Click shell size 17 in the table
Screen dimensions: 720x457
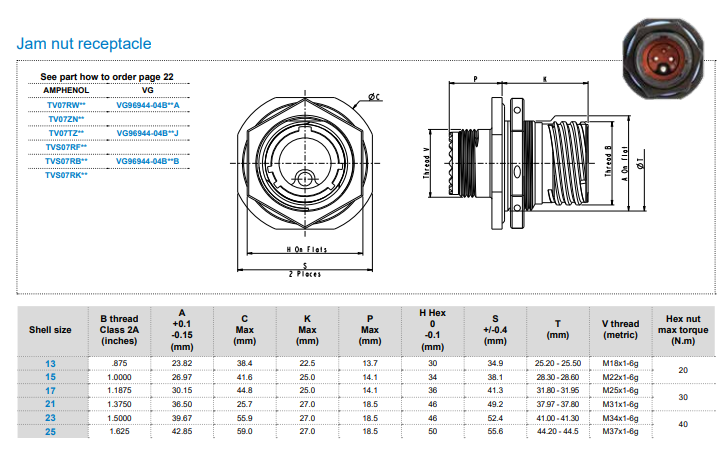(50, 390)
